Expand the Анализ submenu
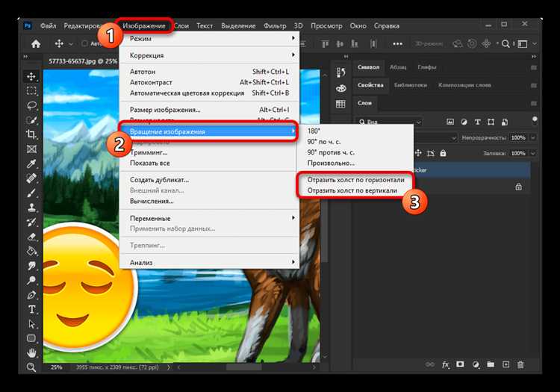 pos(209,262)
